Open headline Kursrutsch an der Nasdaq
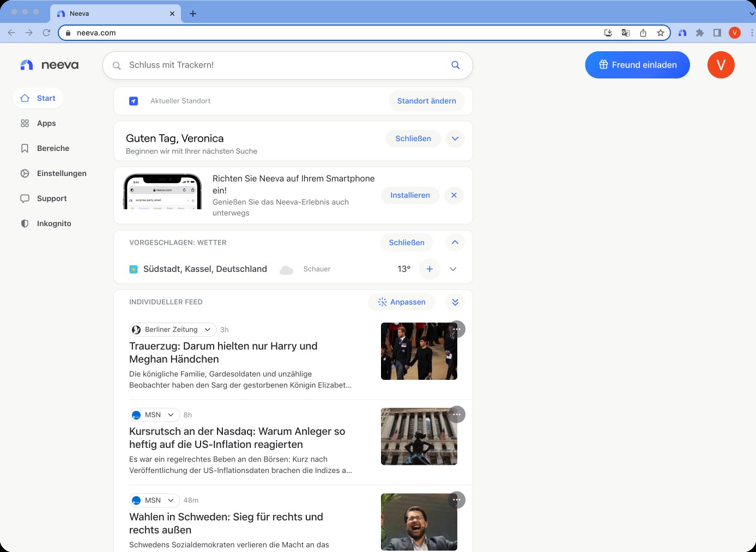 237,438
